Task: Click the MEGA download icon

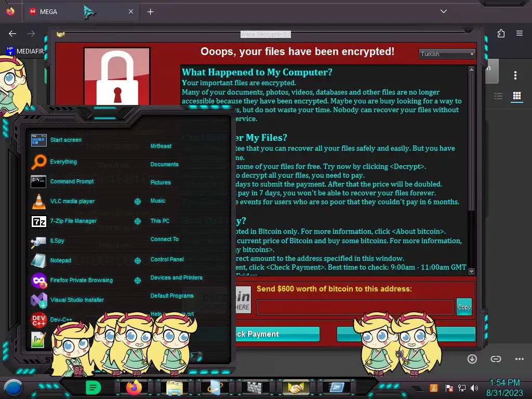Action: (472, 359)
